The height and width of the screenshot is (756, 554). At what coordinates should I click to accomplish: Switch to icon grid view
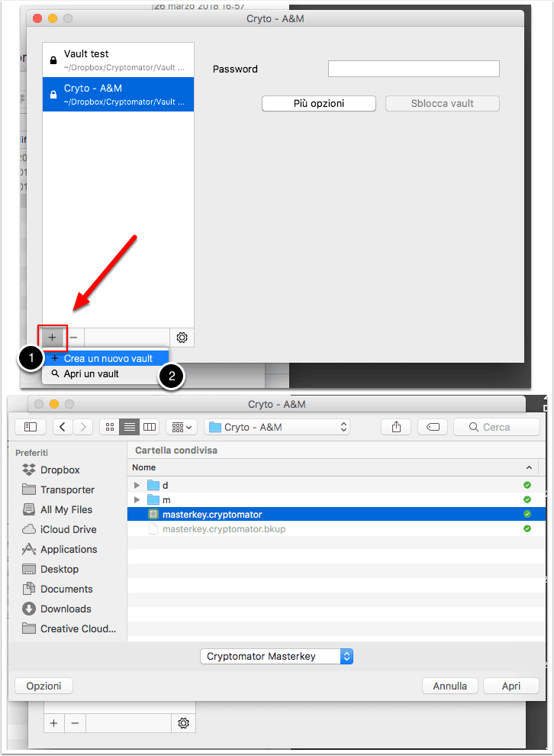coord(110,427)
